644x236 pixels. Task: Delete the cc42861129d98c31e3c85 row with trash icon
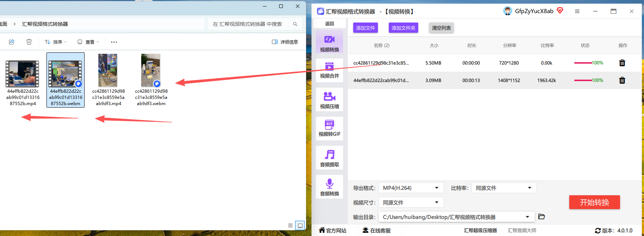pyautogui.click(x=622, y=63)
